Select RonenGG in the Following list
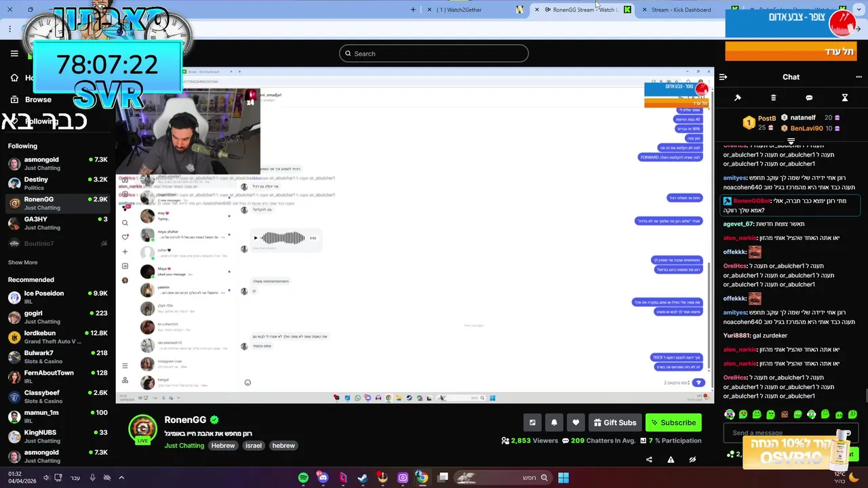The image size is (868, 488). (x=58, y=203)
